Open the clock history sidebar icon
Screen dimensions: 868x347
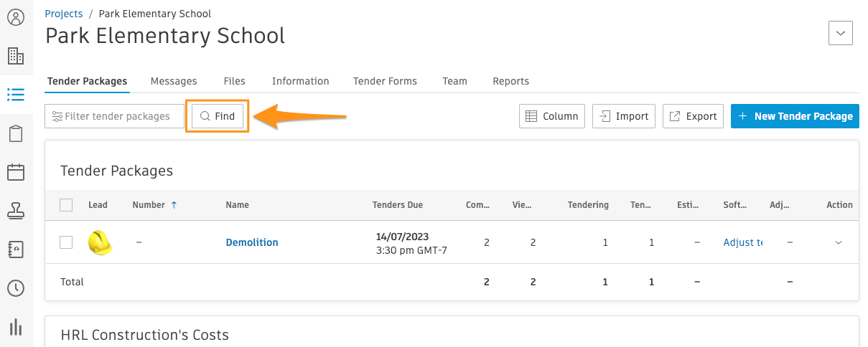click(x=16, y=288)
